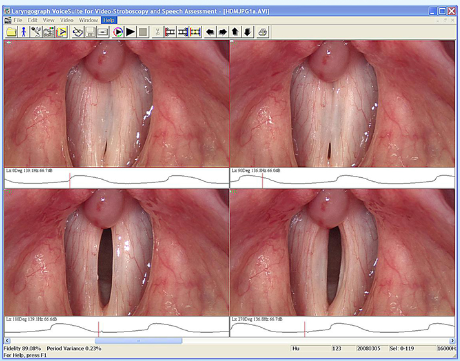Click the scissors cut icon

(x=157, y=32)
